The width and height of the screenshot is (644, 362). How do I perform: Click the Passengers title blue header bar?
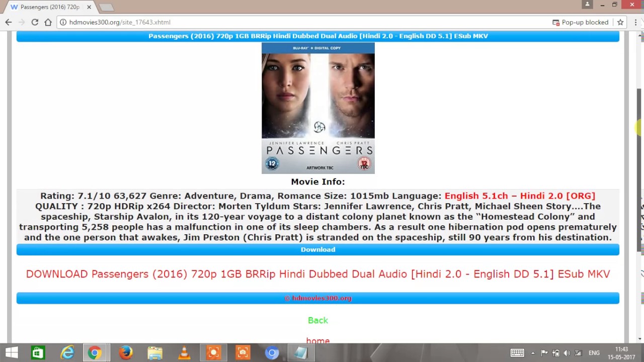pos(318,36)
